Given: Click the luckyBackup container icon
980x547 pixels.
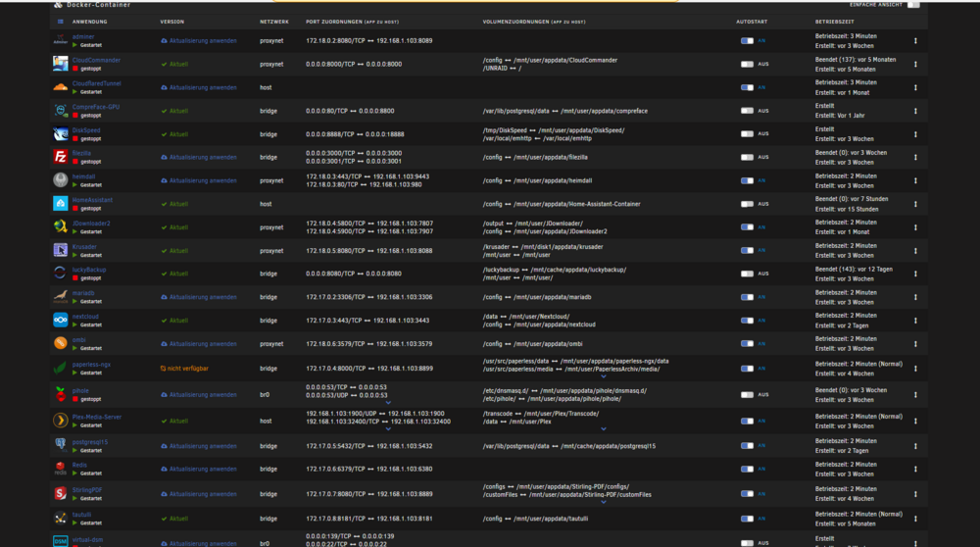Looking at the screenshot, I should tap(60, 273).
